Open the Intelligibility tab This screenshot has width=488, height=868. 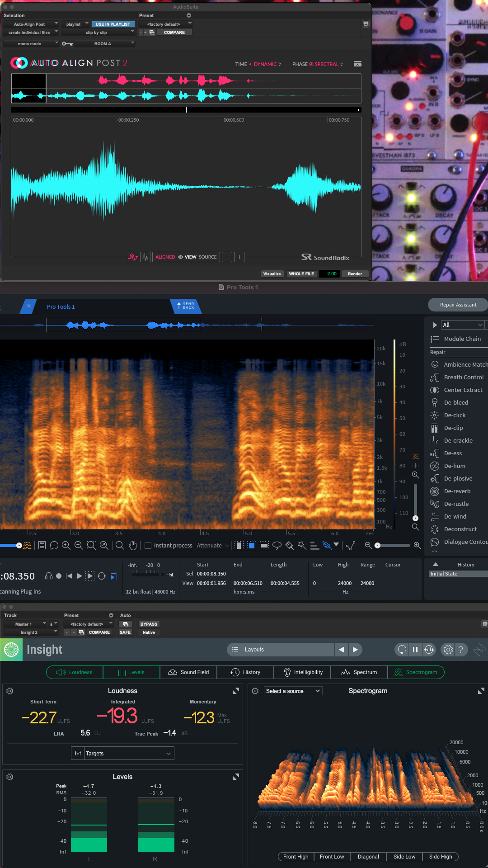(x=302, y=672)
